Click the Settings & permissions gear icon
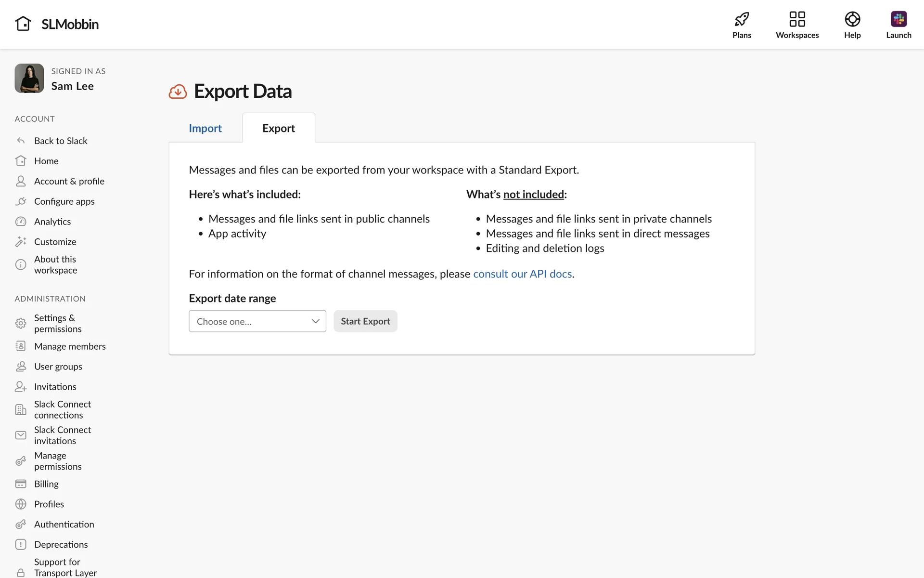The width and height of the screenshot is (924, 578). [x=21, y=323]
